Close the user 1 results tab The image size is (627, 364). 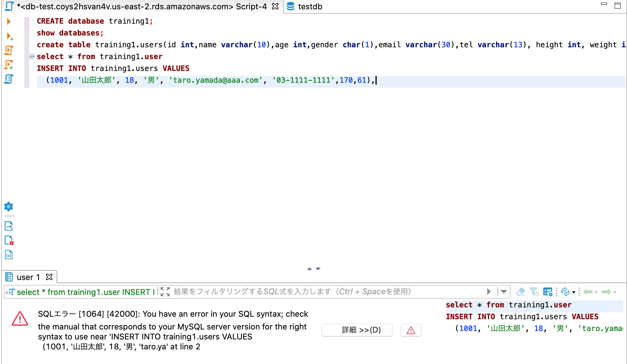click(49, 277)
